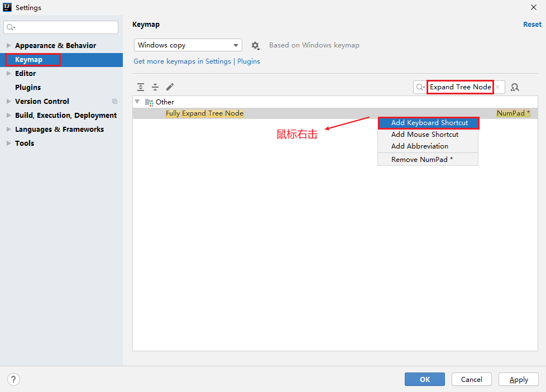
Task: Click the Cancel button
Action: 472,379
